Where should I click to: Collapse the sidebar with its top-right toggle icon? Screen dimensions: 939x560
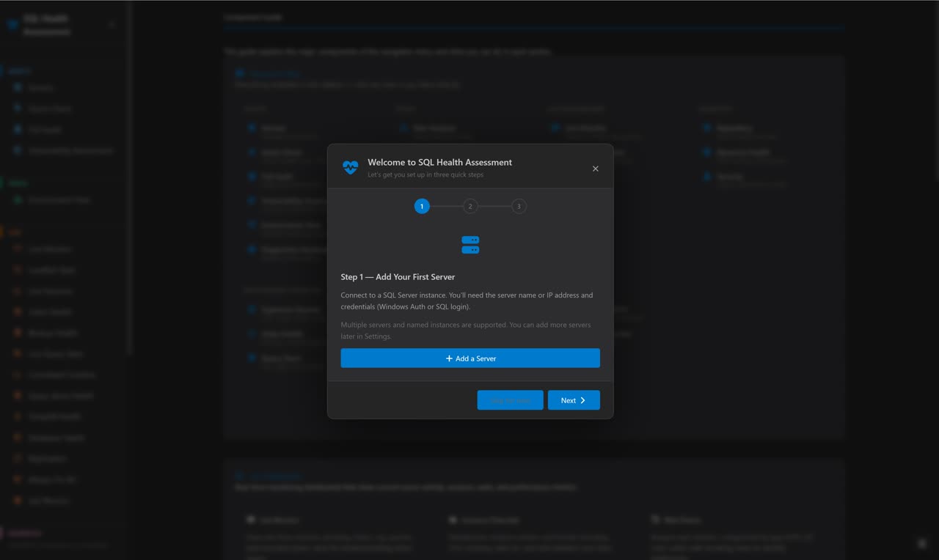(x=112, y=23)
